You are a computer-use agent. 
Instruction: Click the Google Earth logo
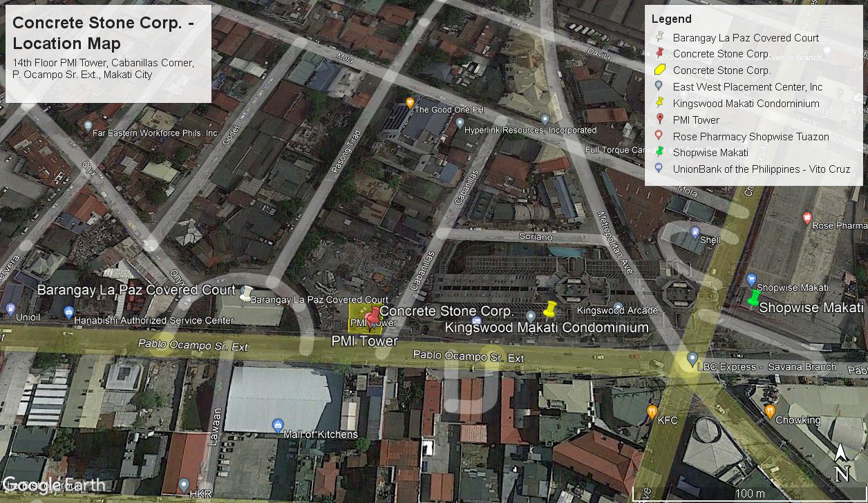pyautogui.click(x=54, y=485)
